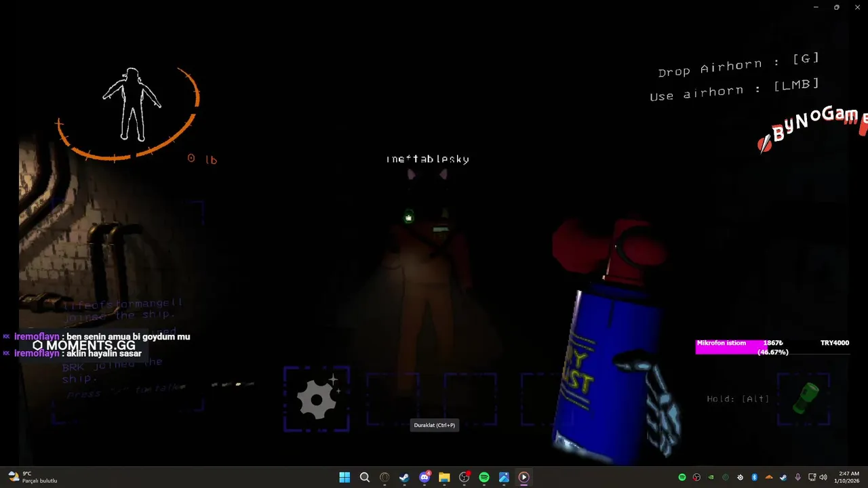The height and width of the screenshot is (488, 868).
Task: Click chat message "ben senin amua bi goydum mu"
Action: click(128, 337)
